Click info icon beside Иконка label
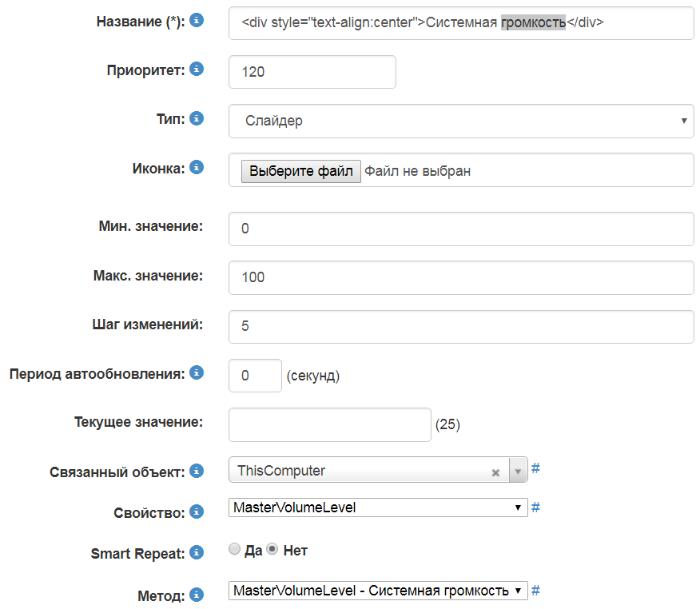 coord(197,167)
